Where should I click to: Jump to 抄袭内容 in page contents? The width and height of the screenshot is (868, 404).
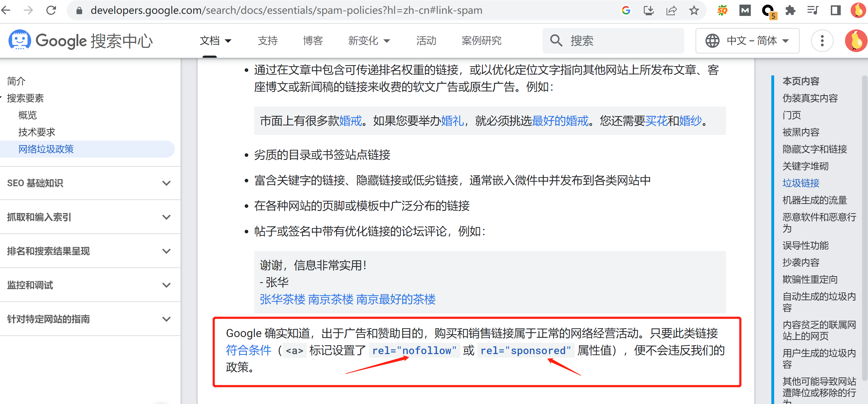tap(801, 262)
